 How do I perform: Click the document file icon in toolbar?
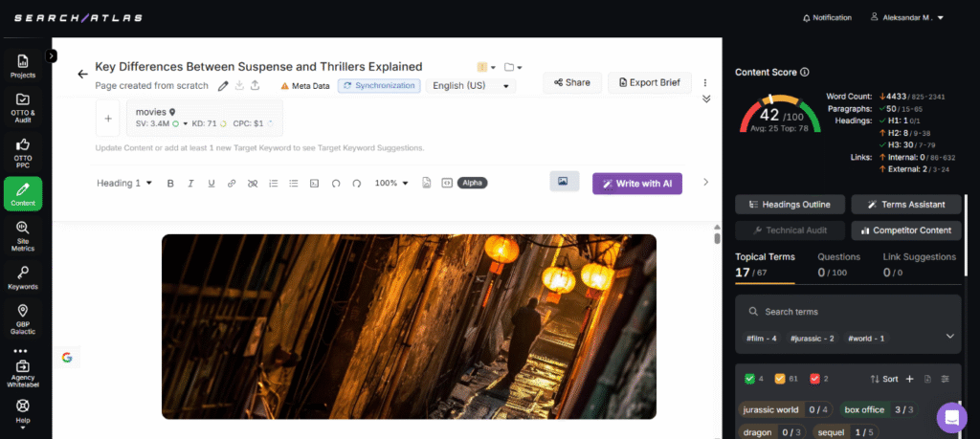pyautogui.click(x=426, y=183)
